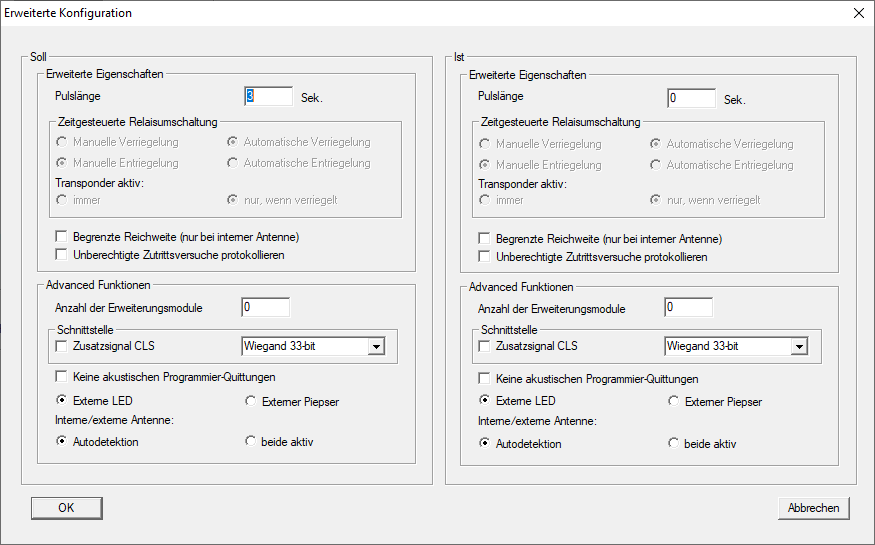Image resolution: width=875 pixels, height=545 pixels.
Task: Enable Begrenzte Reichweite in Soll panel
Action: [63, 237]
